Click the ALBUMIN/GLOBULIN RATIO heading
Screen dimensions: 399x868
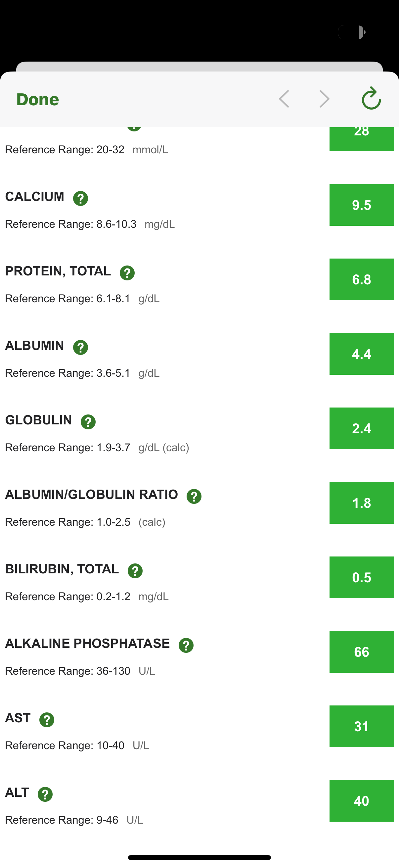pos(92,494)
